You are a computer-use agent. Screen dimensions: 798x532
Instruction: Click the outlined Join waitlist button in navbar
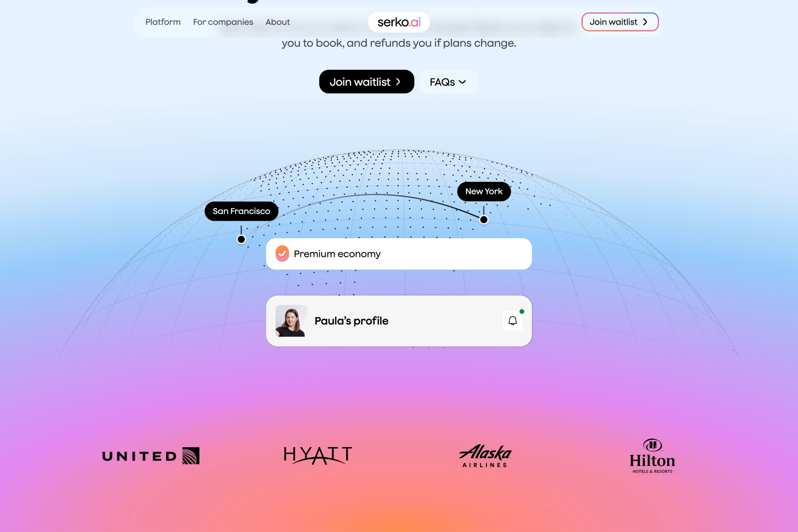pos(620,22)
